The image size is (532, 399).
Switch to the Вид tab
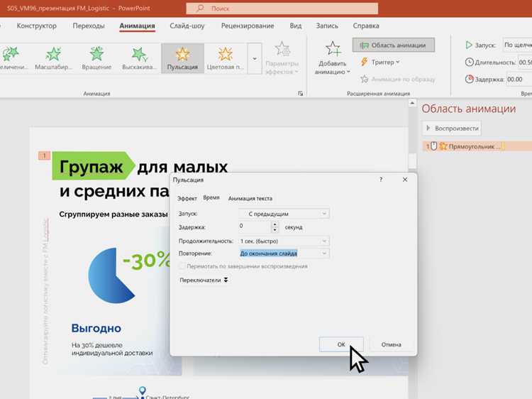(x=296, y=26)
